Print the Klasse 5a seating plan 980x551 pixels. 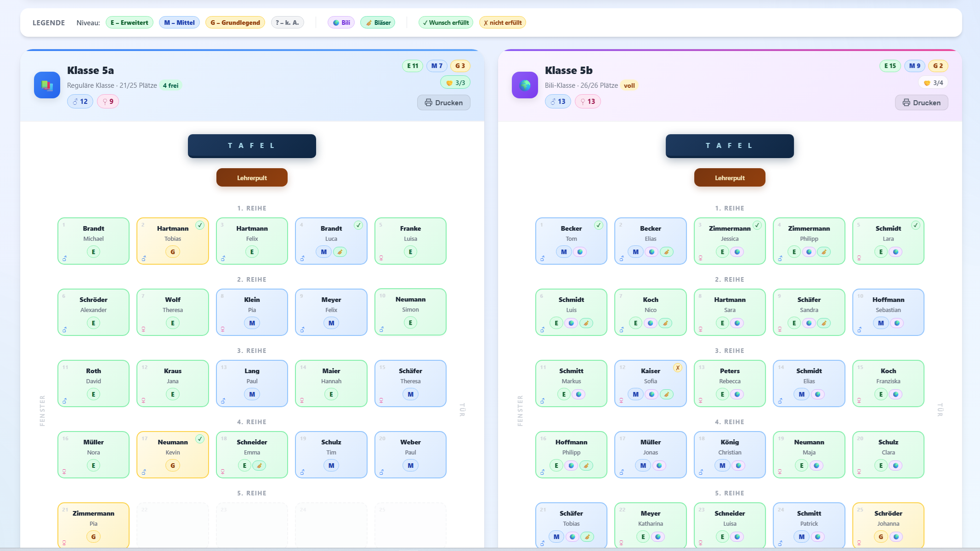443,102
